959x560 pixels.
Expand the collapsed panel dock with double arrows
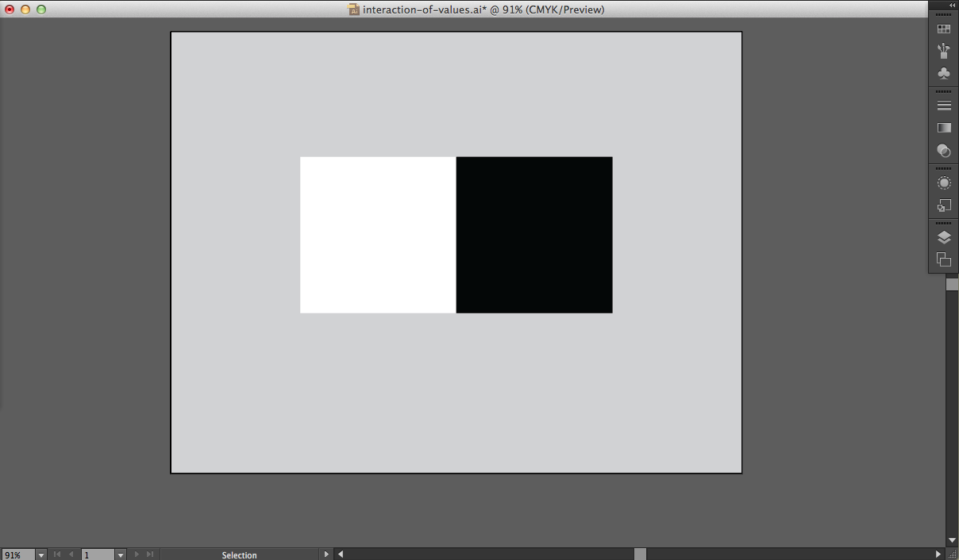point(952,5)
